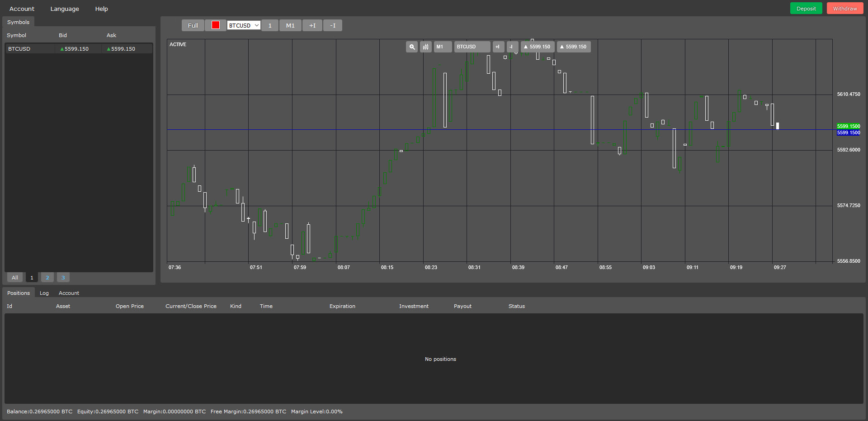Screen dimensions: 868x421
Task: Click the first up-arrow 5599.150 price button
Action: [x=537, y=47]
